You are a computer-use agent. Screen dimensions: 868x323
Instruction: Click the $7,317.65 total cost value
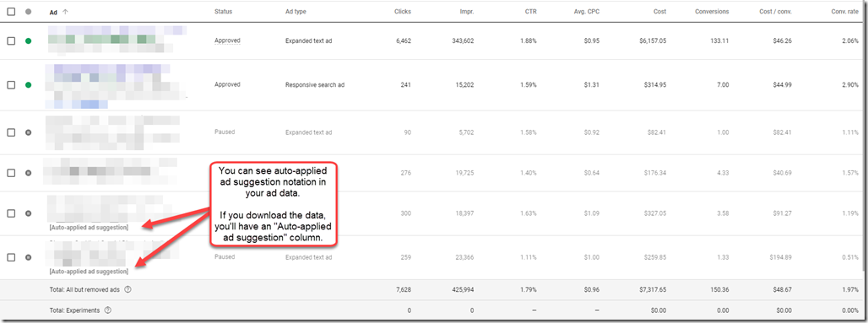652,289
